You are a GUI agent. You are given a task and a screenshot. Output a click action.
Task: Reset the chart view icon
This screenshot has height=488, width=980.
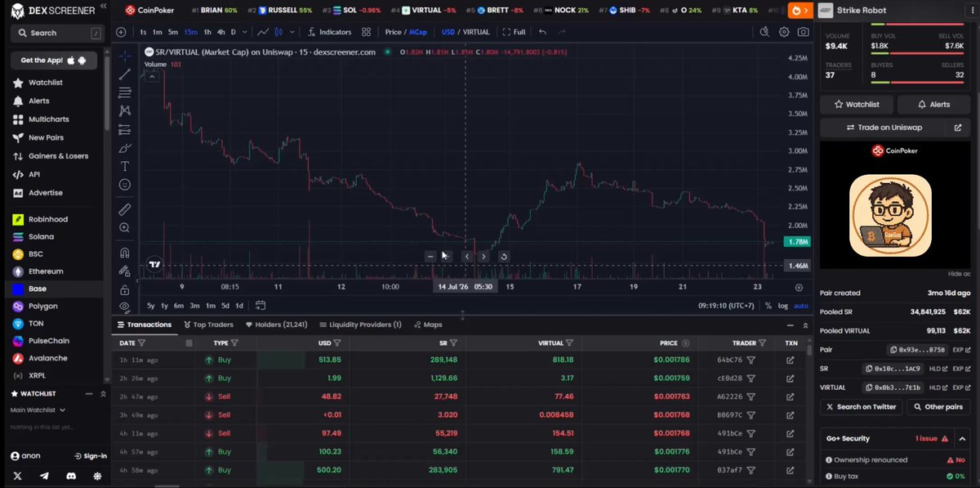tap(504, 256)
